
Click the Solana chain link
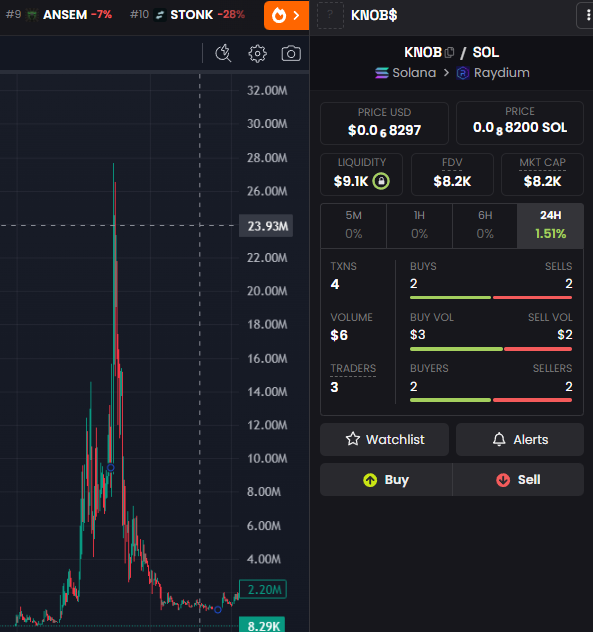coord(406,73)
